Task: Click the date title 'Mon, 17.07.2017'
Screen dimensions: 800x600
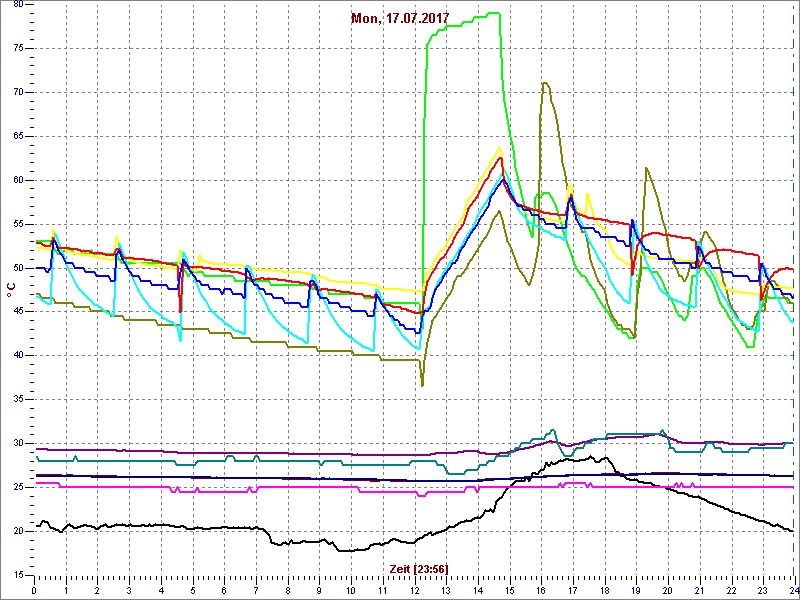Action: (x=400, y=18)
